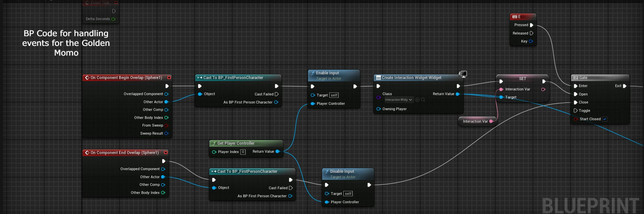Click Cast Failed pin on lower Cast node
Viewport: 644px width, 214px height.
(x=291, y=188)
